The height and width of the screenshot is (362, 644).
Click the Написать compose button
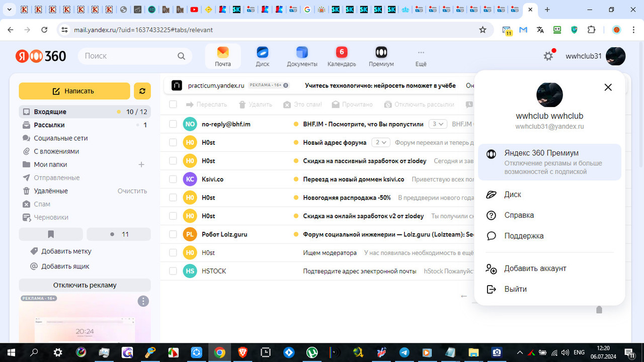click(x=74, y=91)
